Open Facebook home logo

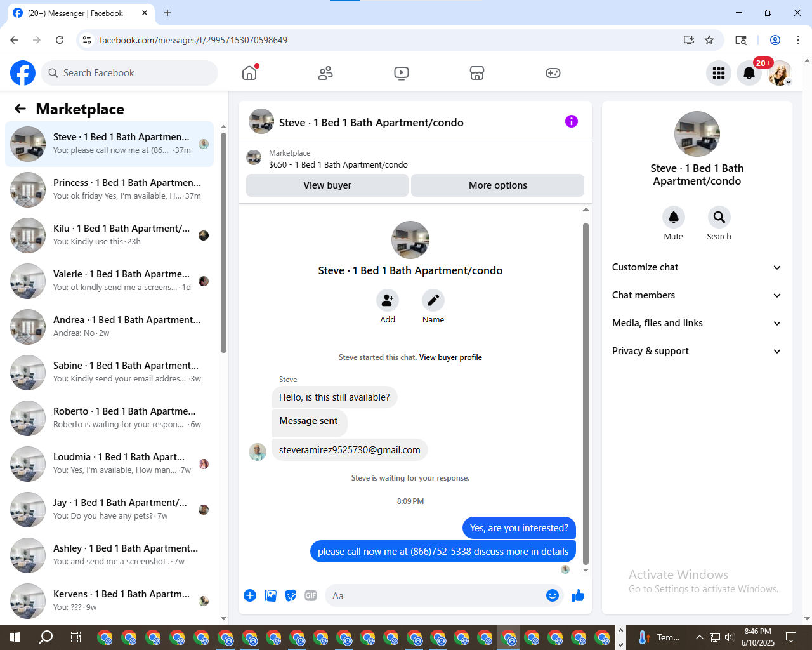tap(23, 73)
